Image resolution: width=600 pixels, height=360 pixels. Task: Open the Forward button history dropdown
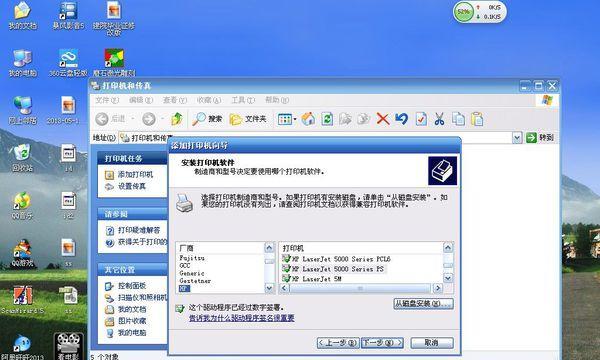click(162, 119)
